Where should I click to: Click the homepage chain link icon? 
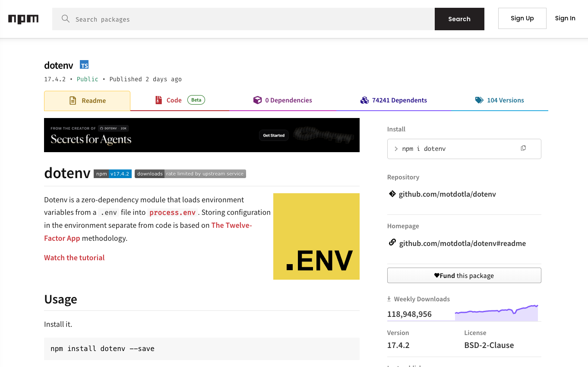pyautogui.click(x=392, y=243)
